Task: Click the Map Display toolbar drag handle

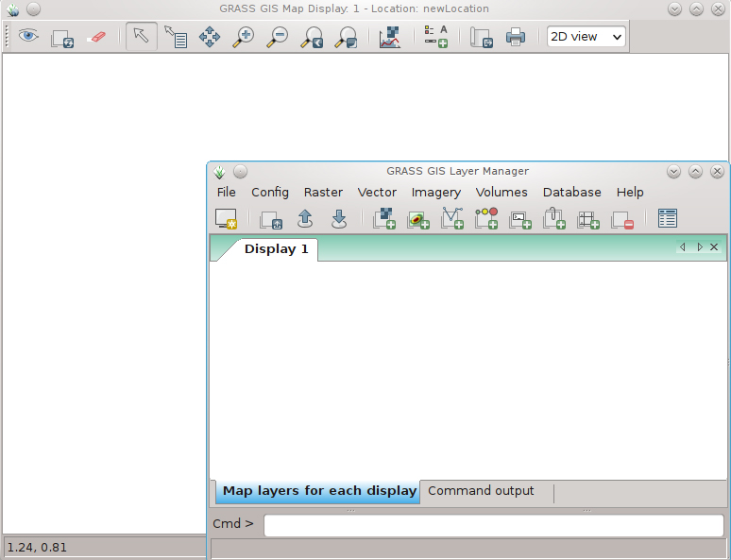Action: 7,37
